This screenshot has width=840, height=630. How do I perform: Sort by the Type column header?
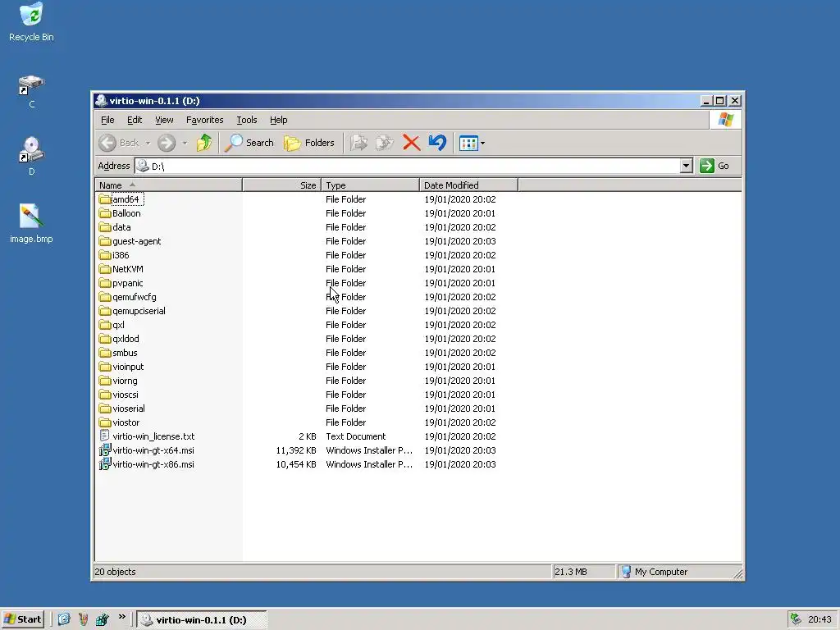pyautogui.click(x=370, y=185)
